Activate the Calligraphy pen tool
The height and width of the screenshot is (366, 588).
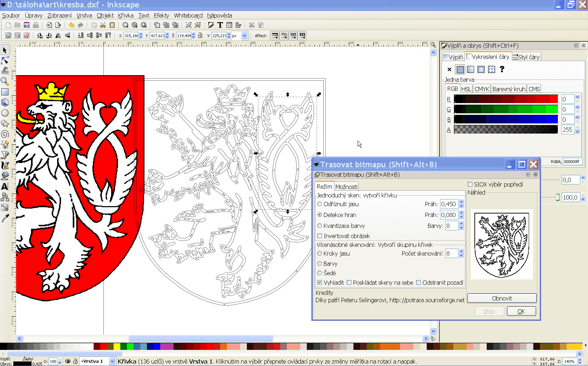tap(5, 165)
